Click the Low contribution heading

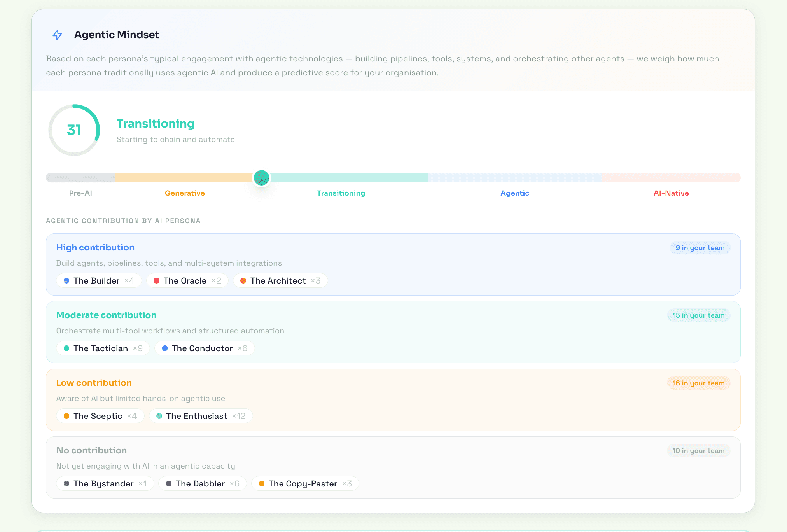(94, 383)
